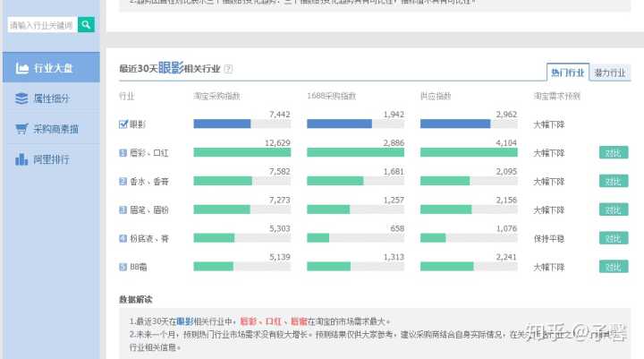Image resolution: width=644 pixels, height=359 pixels.
Task: Click the number 1 badge for 唇彩、口红
Action: point(123,153)
